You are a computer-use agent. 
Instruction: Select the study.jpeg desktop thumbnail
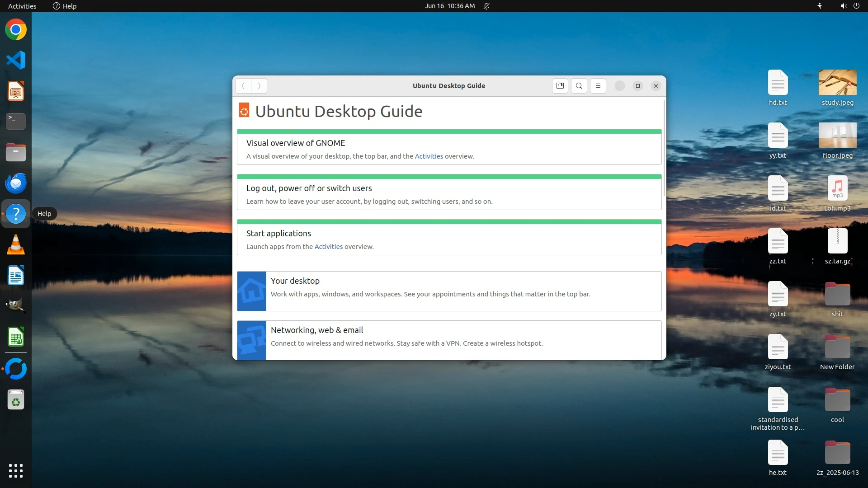pos(837,82)
